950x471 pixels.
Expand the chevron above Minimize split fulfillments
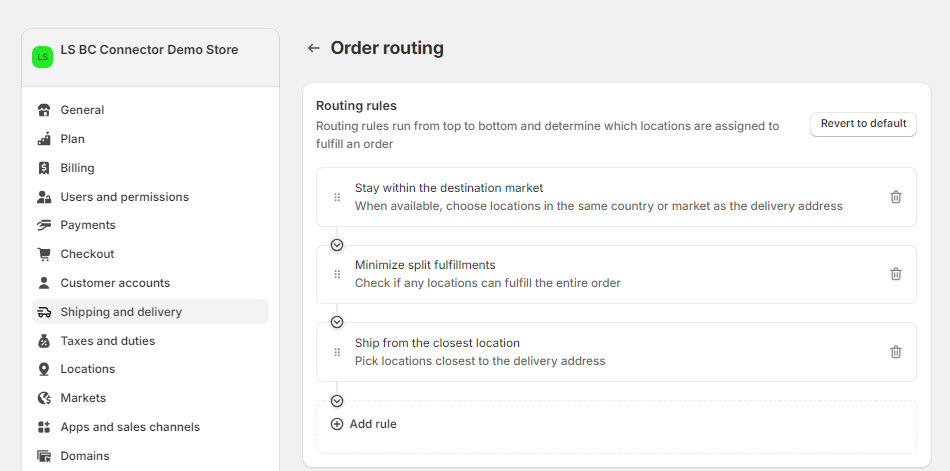337,245
